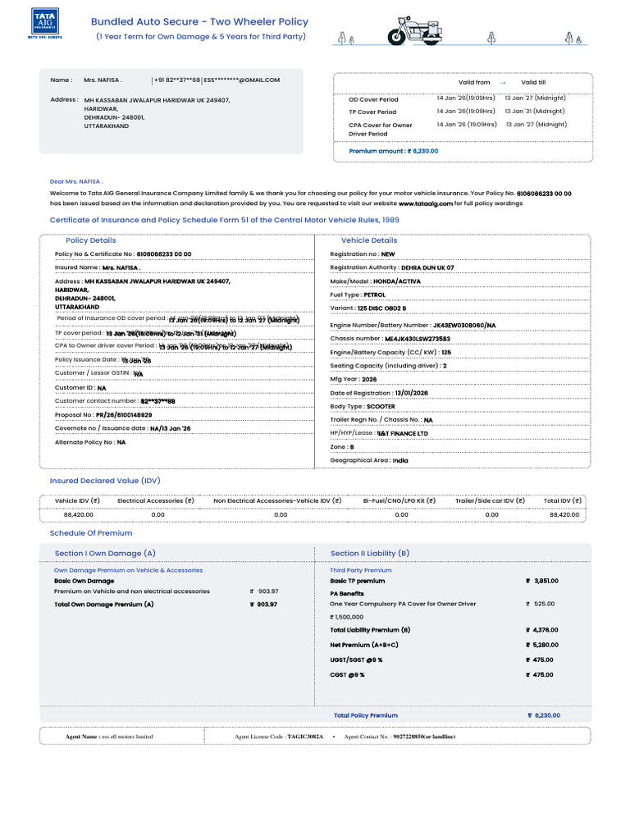Click 'Net Premium (A+B+C)' row label
Screen dimensions: 630x840
coord(364,645)
